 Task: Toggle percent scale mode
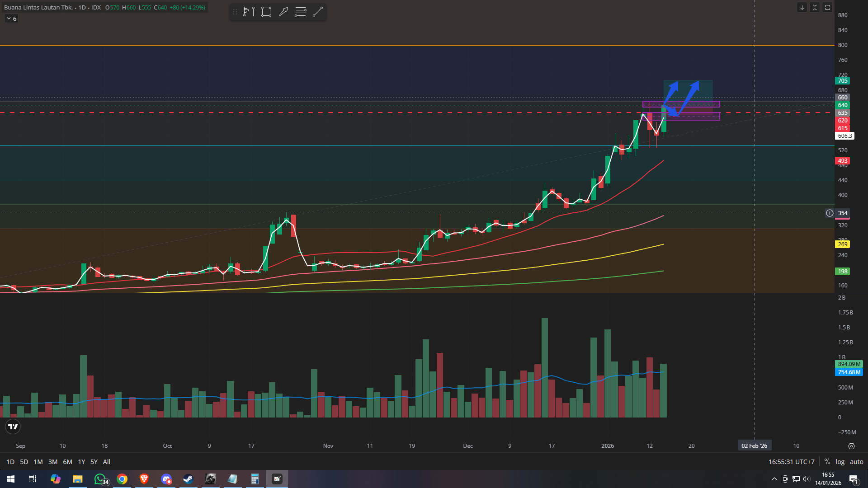click(x=827, y=462)
